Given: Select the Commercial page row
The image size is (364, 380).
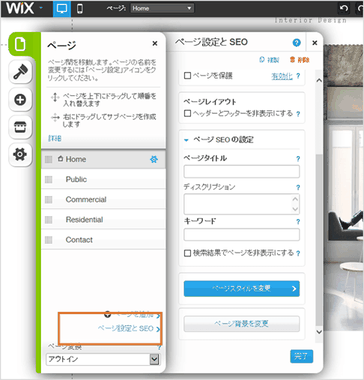Looking at the screenshot, I should (x=103, y=199).
